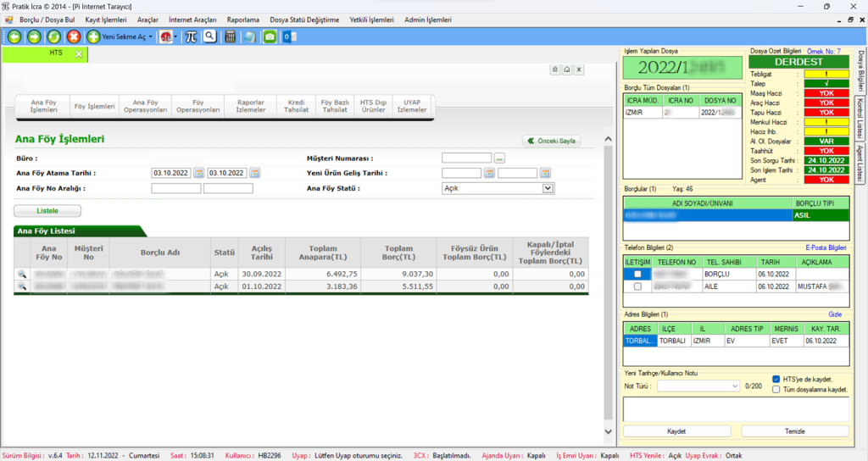The image size is (868, 461).
Task: Click magnifier icon on first Ana Föy row
Action: pos(22,275)
